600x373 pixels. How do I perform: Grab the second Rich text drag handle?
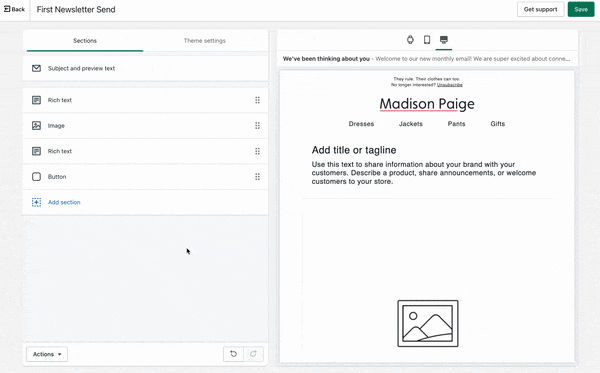(x=258, y=151)
